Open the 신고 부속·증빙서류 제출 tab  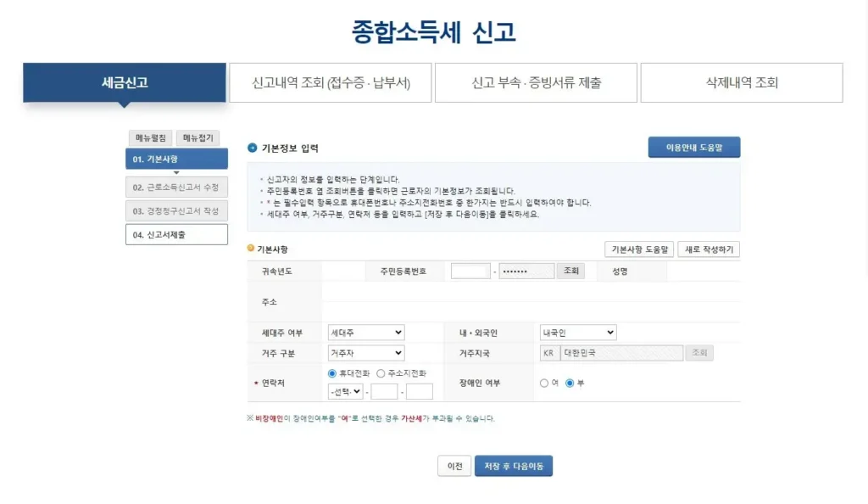537,83
